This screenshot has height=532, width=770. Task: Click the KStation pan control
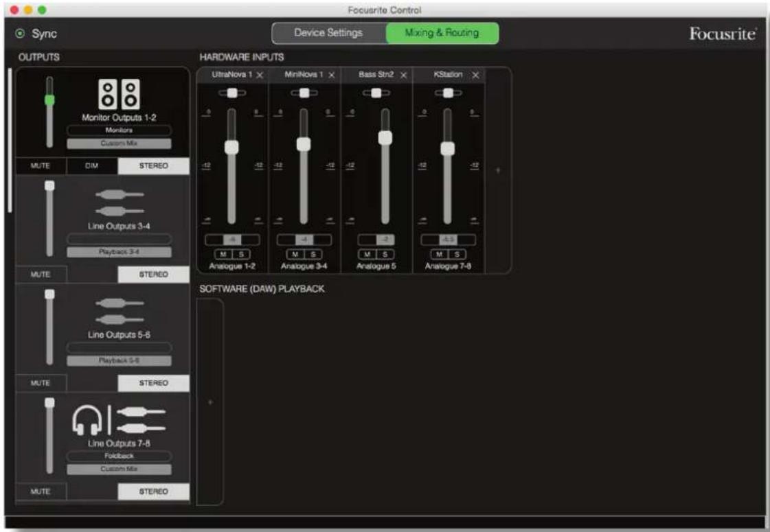448,93
